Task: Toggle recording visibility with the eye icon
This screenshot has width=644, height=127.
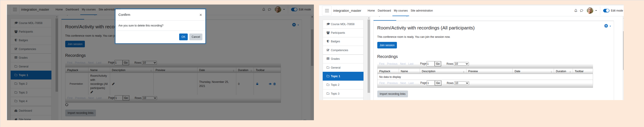Action: click(270, 84)
